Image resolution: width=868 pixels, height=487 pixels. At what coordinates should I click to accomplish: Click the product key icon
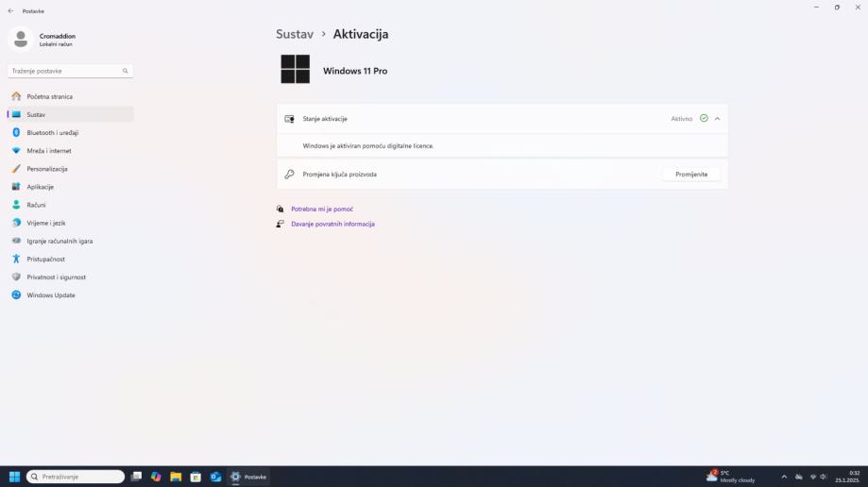coord(289,175)
